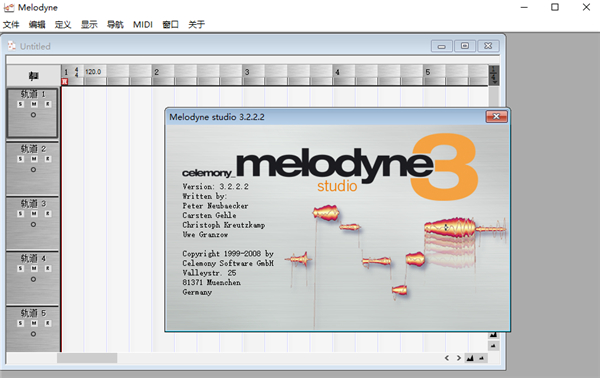Screen dimensions: 600x378
Task: Click the red R marker in the ruler
Action: pos(65,81)
